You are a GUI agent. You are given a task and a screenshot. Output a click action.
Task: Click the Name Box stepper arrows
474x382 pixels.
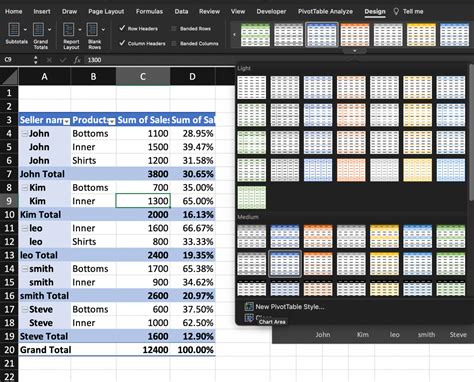[x=36, y=60]
